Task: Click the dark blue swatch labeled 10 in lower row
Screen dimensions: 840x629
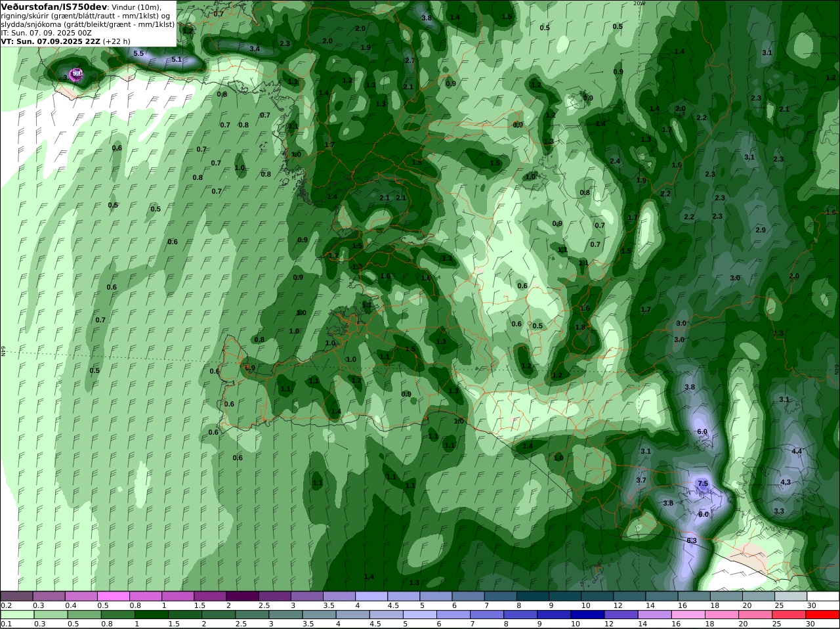Action: (587, 615)
